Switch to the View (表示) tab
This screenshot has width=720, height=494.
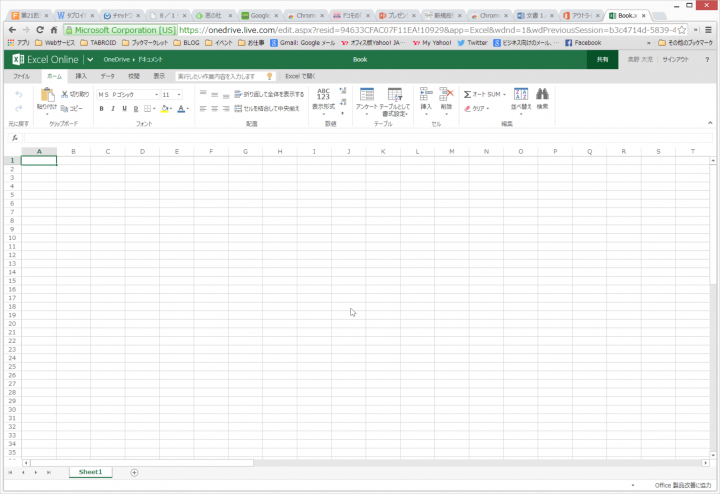[159, 76]
